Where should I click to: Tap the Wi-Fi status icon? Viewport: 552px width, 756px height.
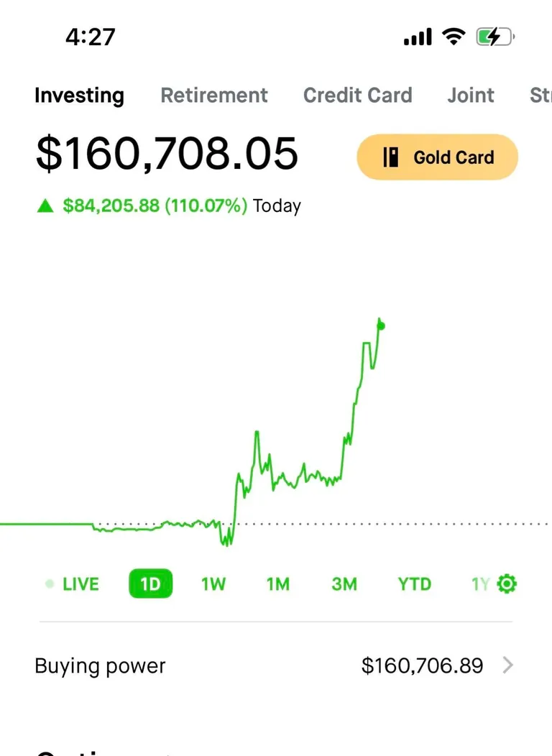(x=454, y=37)
